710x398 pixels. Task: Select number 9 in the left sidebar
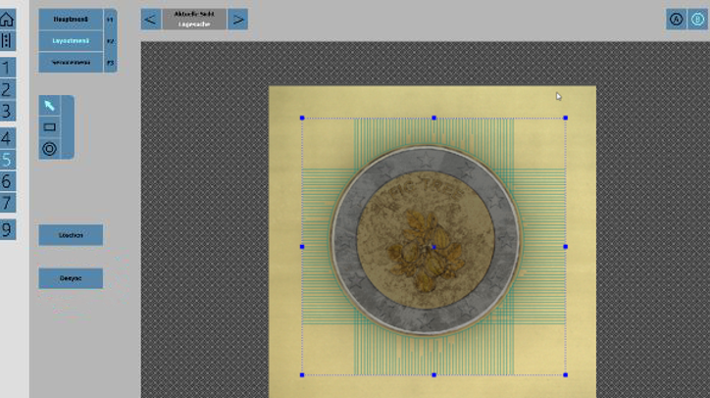click(7, 230)
